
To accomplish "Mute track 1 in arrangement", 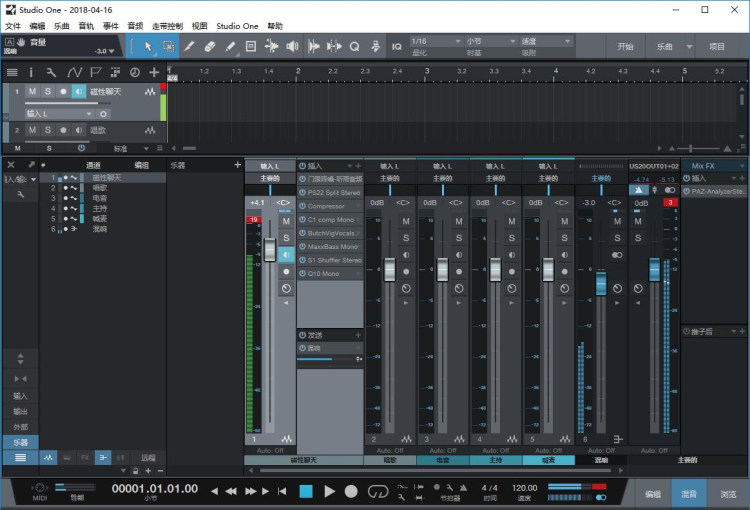I will tap(32, 91).
